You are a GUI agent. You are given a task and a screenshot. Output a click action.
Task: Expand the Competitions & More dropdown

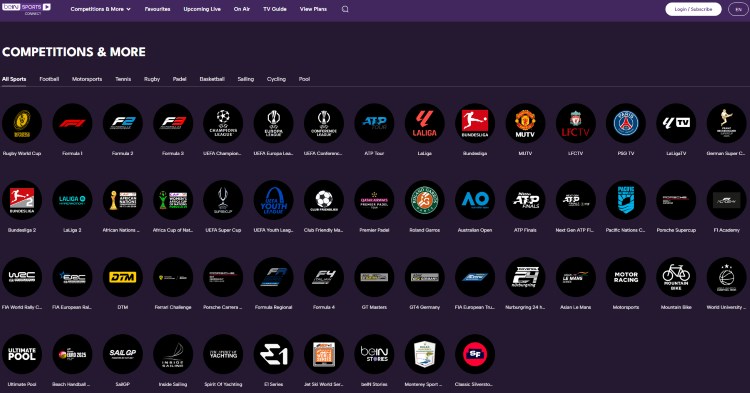[100, 9]
